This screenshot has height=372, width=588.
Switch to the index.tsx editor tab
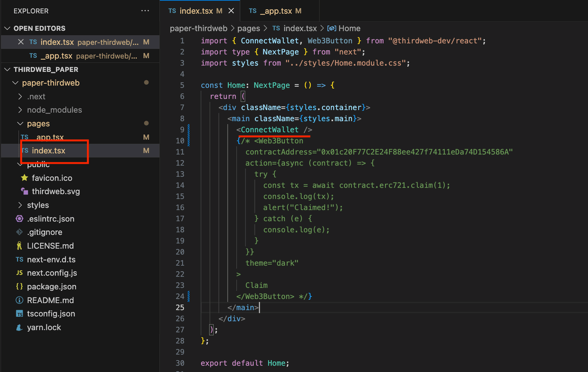tap(200, 11)
